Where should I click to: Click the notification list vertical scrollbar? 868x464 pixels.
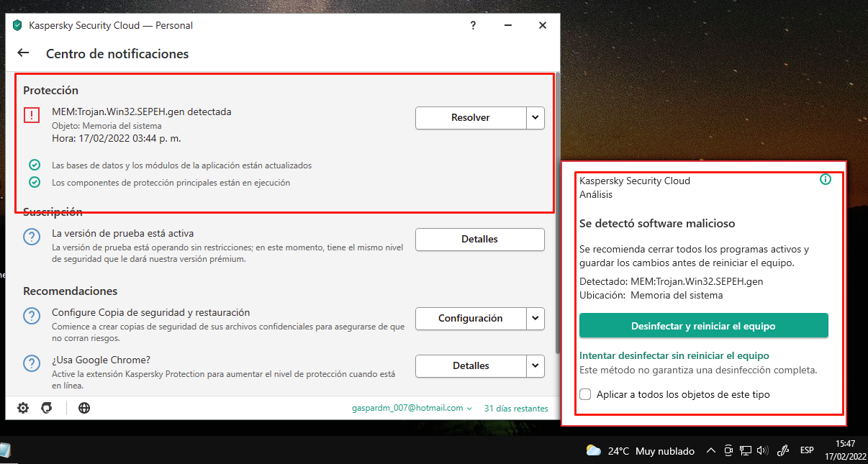[x=556, y=212]
